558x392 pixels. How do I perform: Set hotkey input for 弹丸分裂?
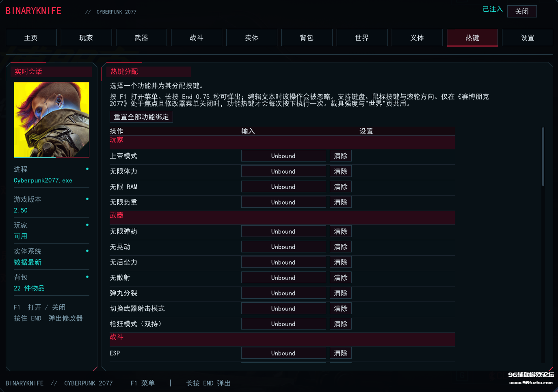(x=283, y=293)
